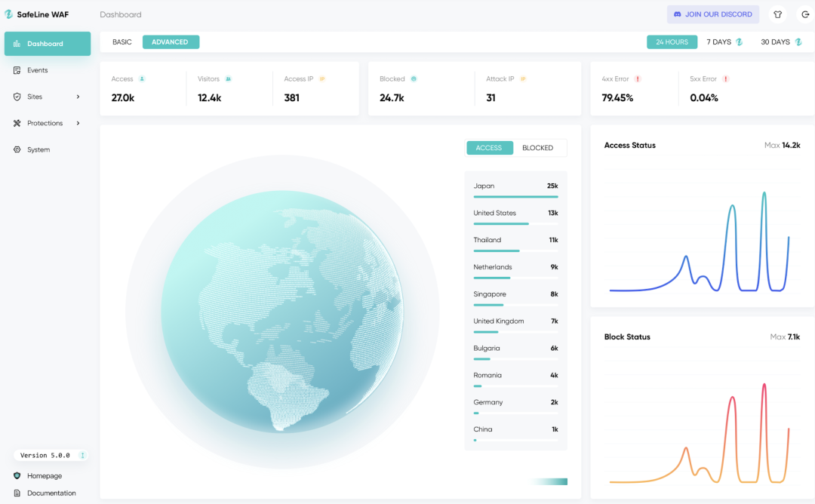
Task: Click the Documentation page icon
Action: click(x=17, y=493)
